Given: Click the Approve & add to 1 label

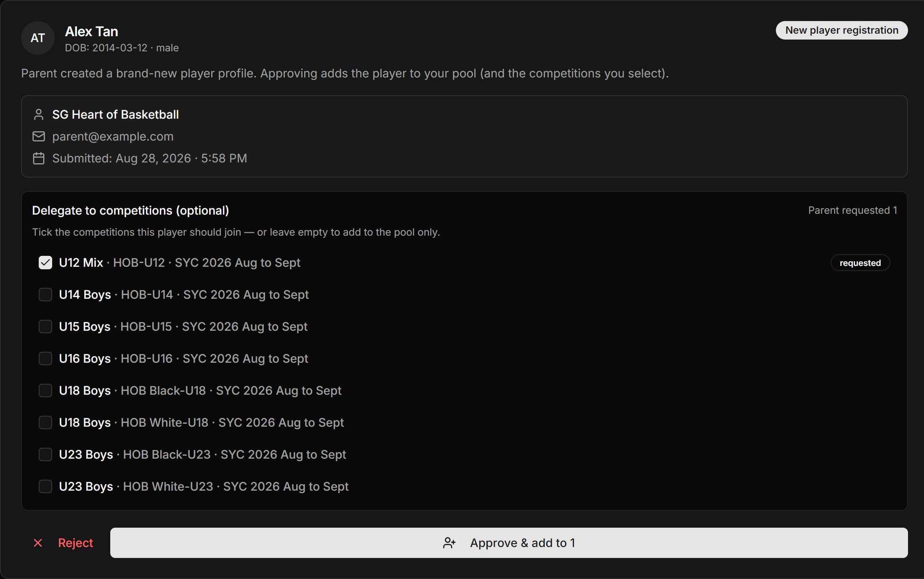Looking at the screenshot, I should point(523,543).
